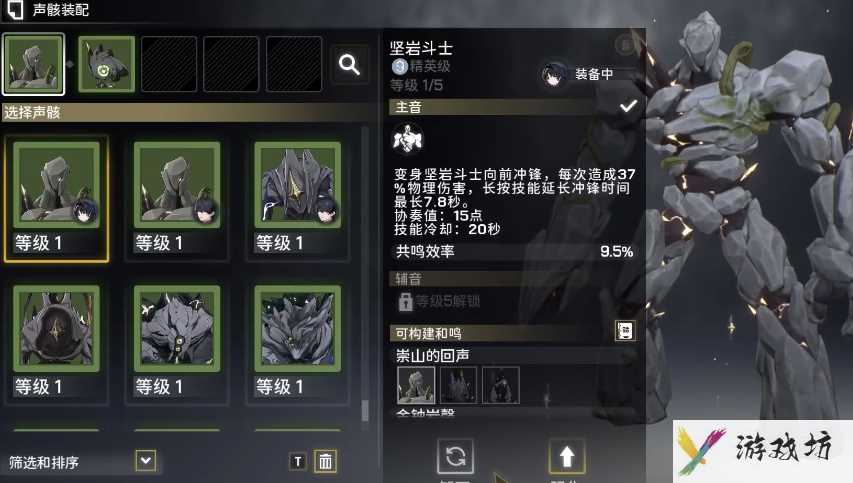The height and width of the screenshot is (483, 853).
Task: Select the first equipped echo slot
Action: (33, 64)
